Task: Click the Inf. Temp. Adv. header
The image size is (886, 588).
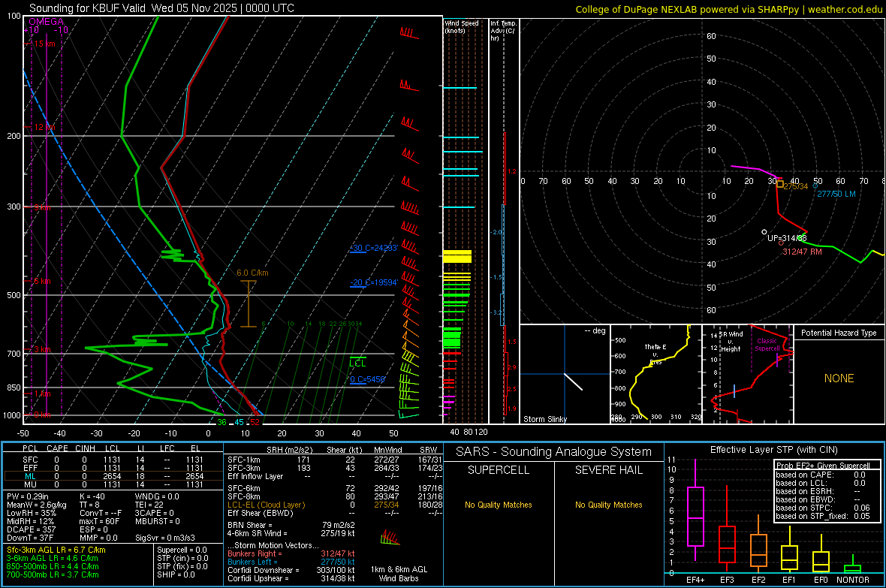Action: point(503,31)
